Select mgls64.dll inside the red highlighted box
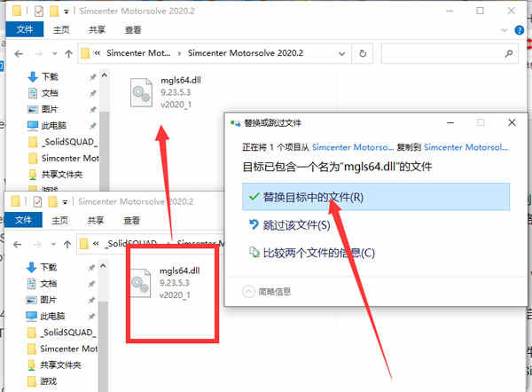The image size is (532, 392). (140, 283)
